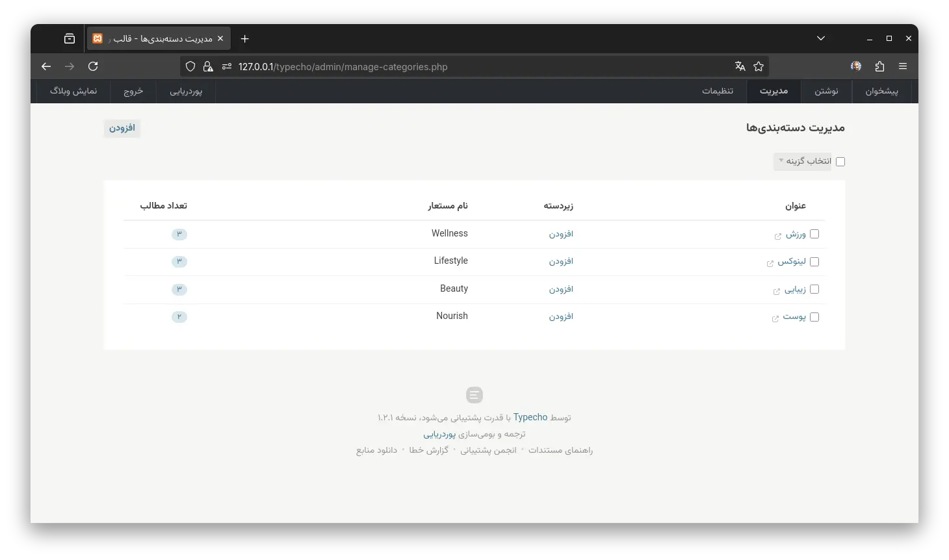Go to the پیشخوان dashboard menu item

[881, 91]
